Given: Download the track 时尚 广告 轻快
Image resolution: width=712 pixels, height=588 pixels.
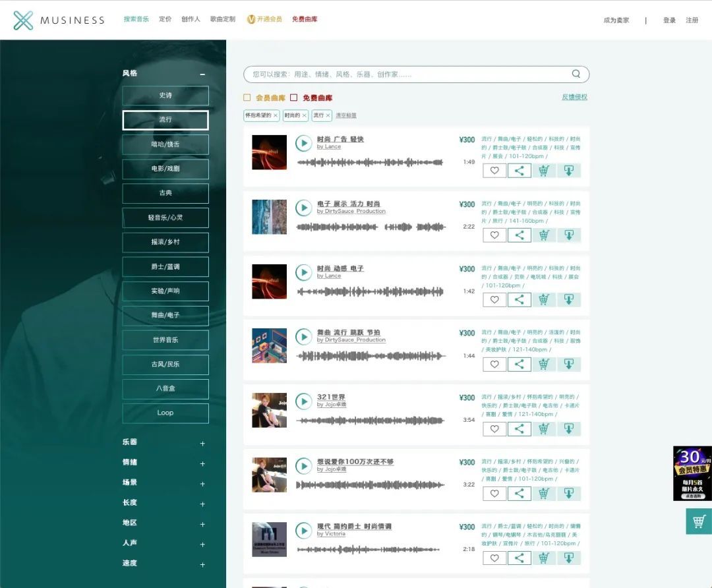Looking at the screenshot, I should [568, 171].
